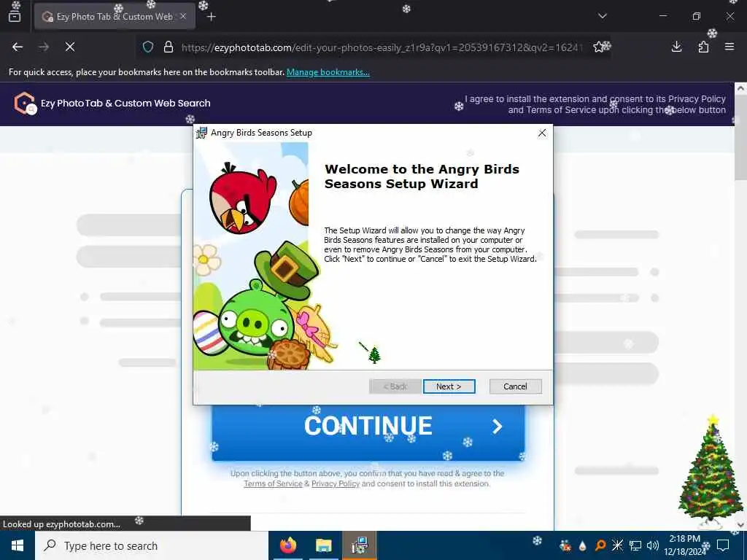Click the Ezy Photo Tab & Custom Web Search title
This screenshot has width=747, height=560.
[125, 103]
